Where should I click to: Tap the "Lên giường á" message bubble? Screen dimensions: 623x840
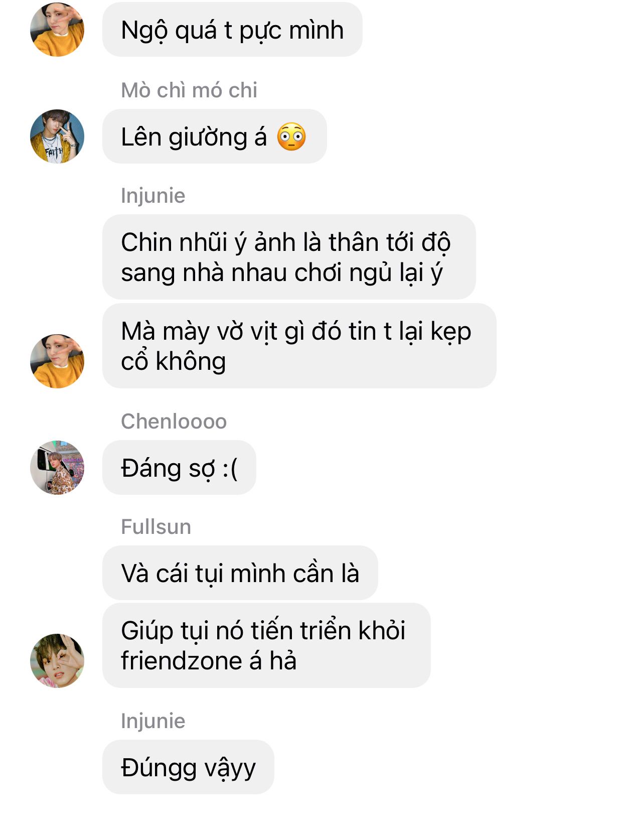click(215, 136)
